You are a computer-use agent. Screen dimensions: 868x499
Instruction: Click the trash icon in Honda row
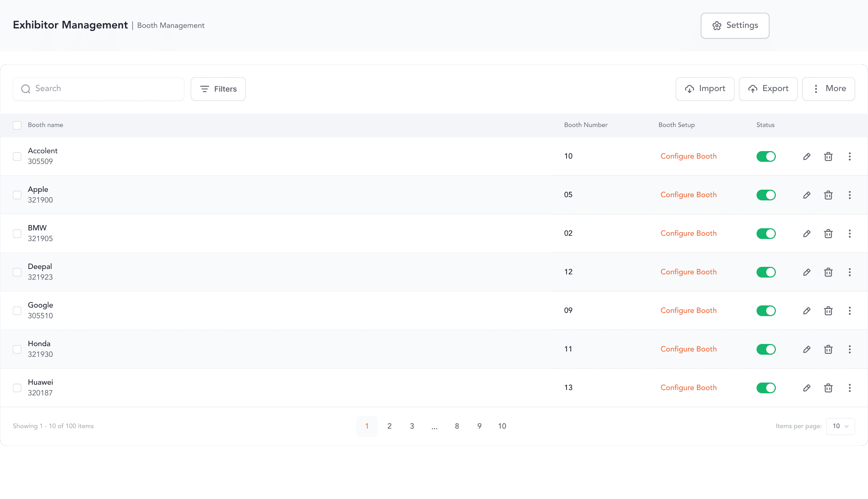(828, 349)
